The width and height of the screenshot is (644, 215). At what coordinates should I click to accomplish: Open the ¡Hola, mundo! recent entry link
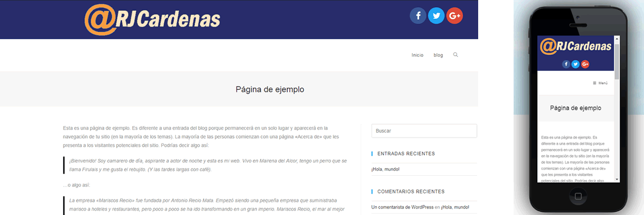point(385,170)
